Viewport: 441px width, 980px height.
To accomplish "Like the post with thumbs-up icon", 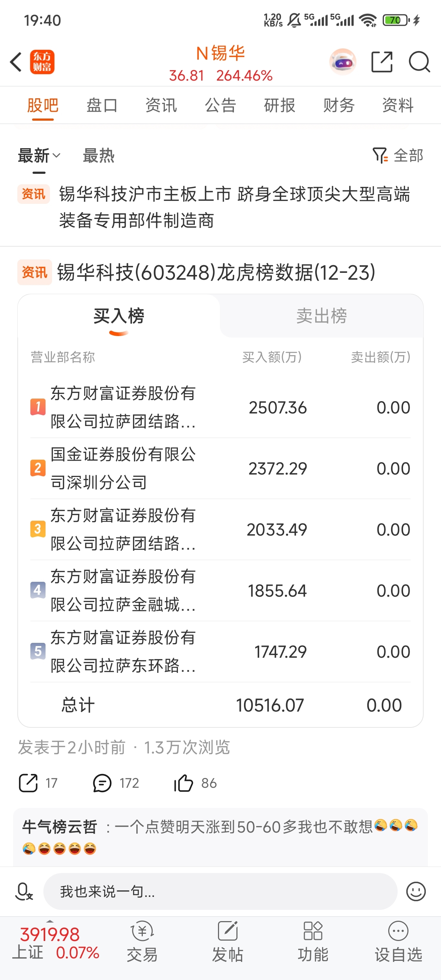I will pyautogui.click(x=184, y=783).
